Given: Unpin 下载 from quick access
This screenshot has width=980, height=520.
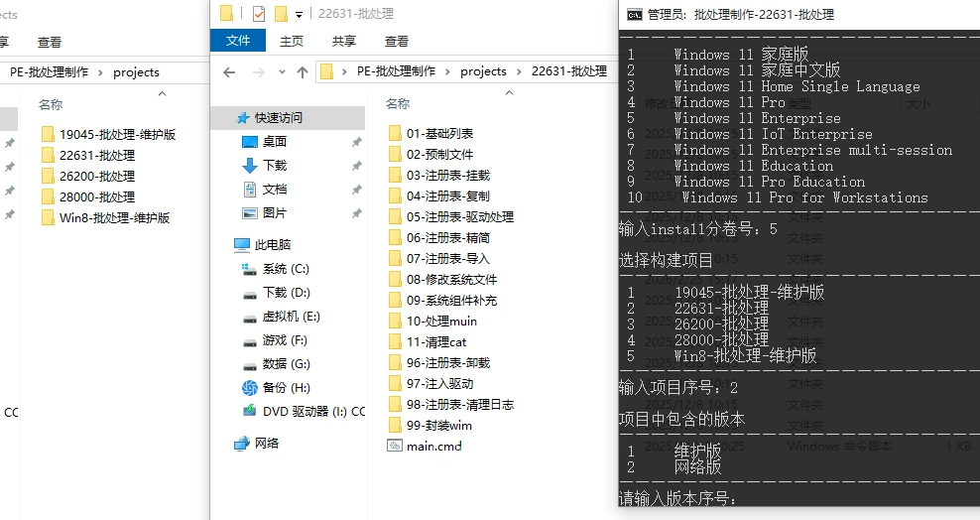Looking at the screenshot, I should pos(356,166).
